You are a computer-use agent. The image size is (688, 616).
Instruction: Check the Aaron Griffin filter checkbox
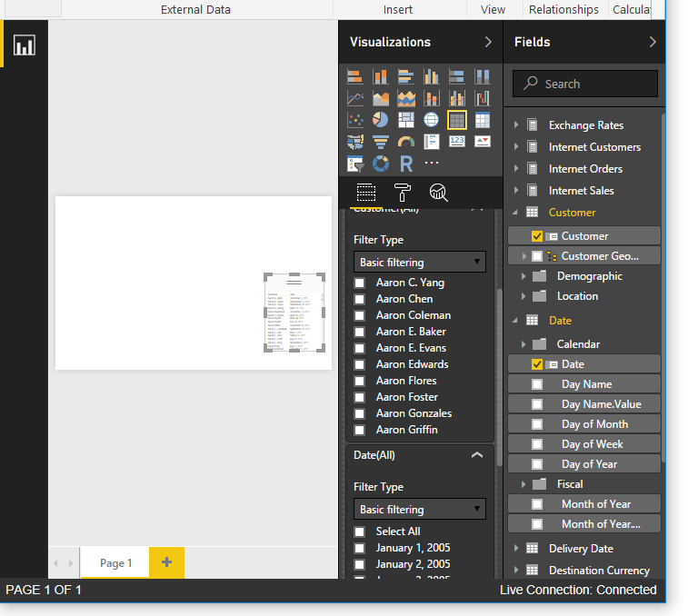click(359, 430)
